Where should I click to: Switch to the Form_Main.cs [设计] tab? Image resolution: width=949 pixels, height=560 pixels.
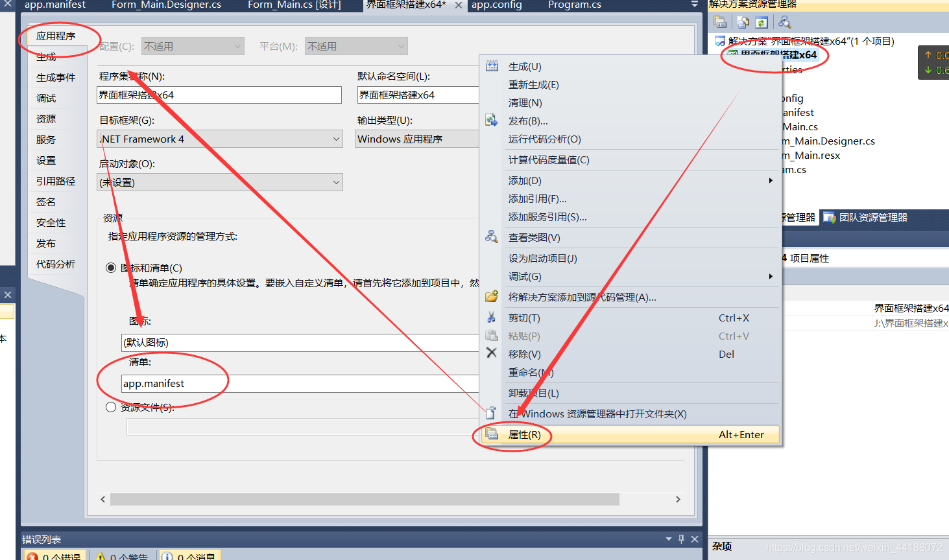(294, 5)
